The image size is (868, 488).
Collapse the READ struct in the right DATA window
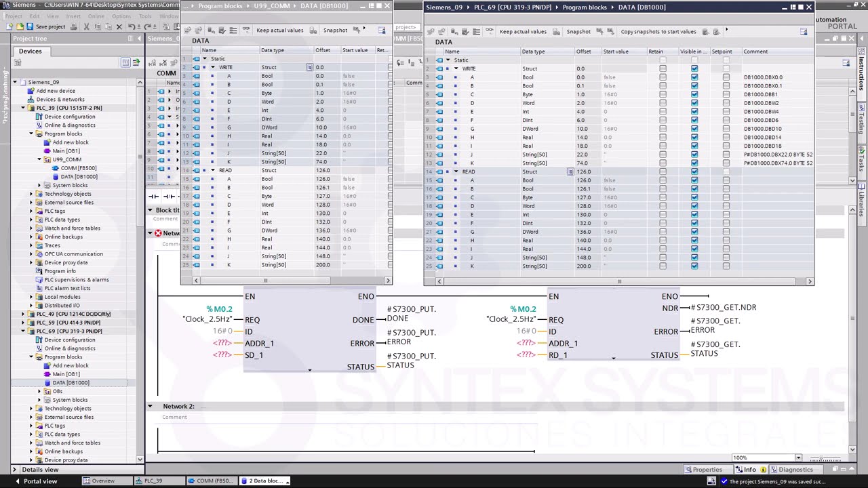456,171
